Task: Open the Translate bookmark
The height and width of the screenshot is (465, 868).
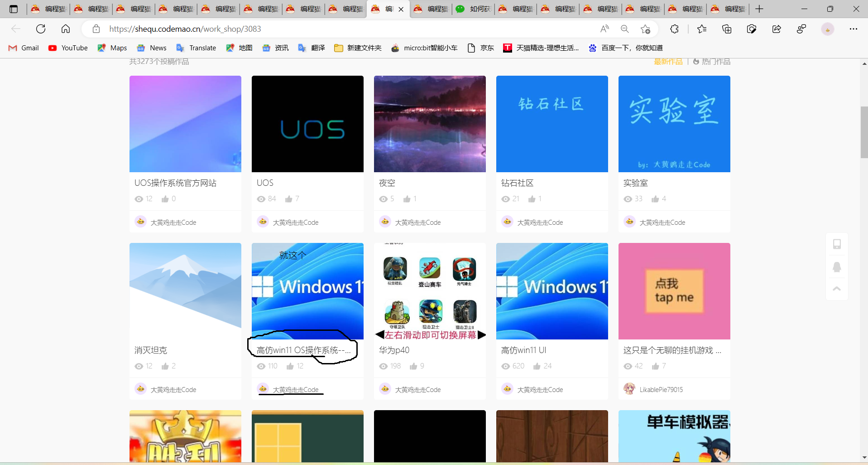Action: (x=196, y=48)
